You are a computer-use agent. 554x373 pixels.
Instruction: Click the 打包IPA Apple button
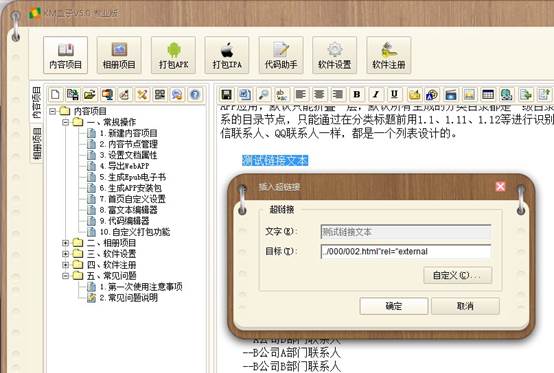pos(227,55)
